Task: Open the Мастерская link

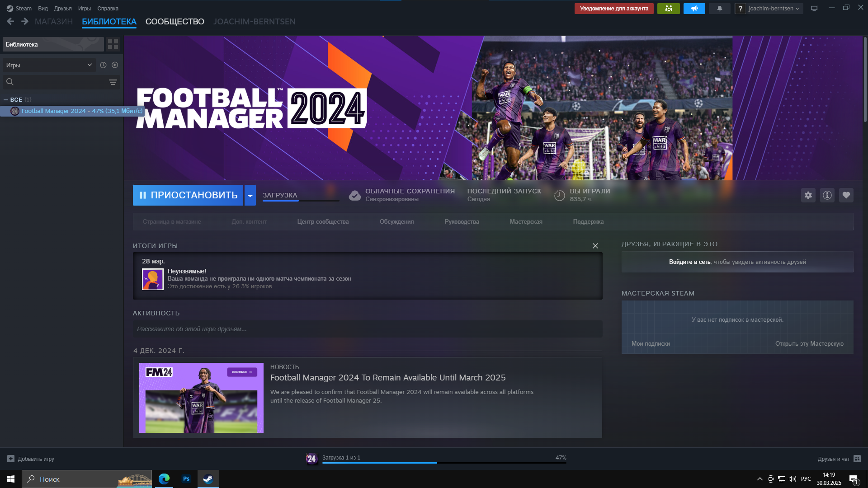Action: point(526,222)
